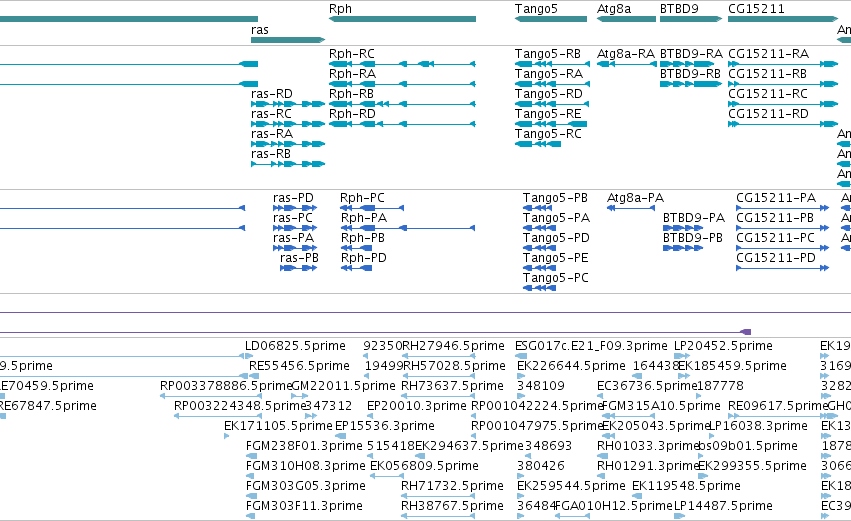
Task: Click the ras-PD protein feature
Action: [x=295, y=208]
